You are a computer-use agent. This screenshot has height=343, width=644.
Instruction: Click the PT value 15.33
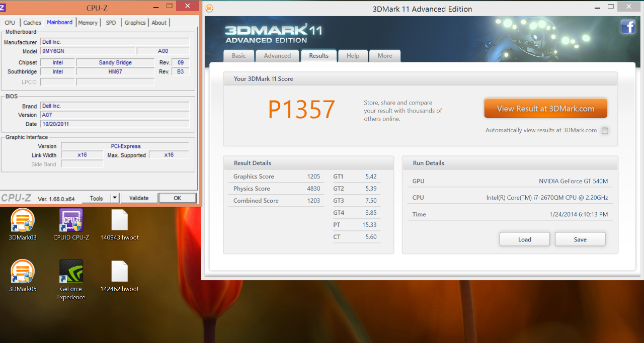click(369, 225)
